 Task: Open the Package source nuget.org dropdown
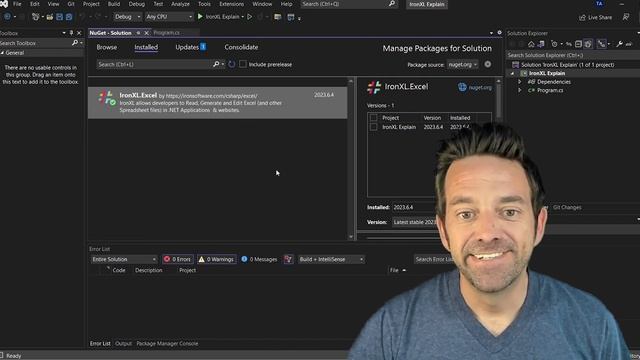[x=462, y=64]
